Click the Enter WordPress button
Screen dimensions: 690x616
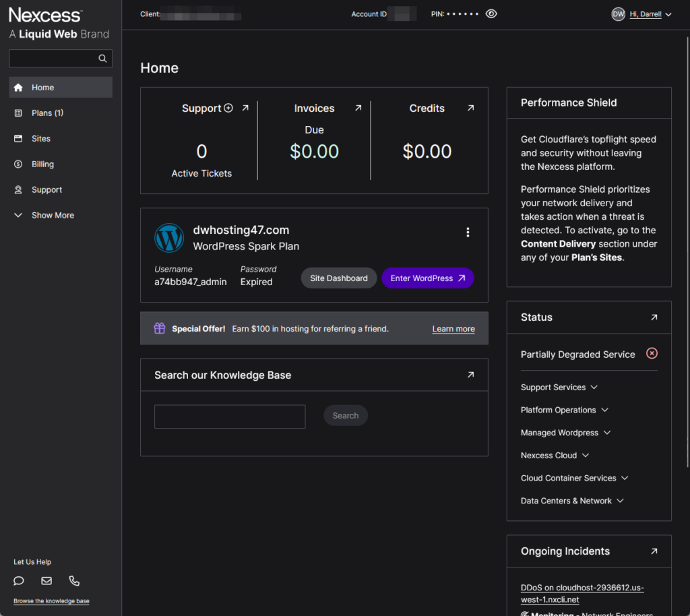click(x=427, y=278)
